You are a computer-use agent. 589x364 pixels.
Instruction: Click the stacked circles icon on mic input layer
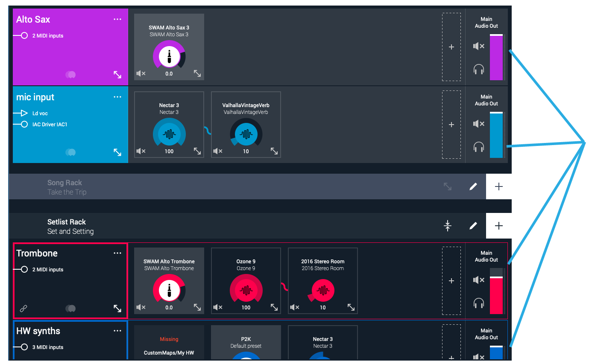point(70,152)
